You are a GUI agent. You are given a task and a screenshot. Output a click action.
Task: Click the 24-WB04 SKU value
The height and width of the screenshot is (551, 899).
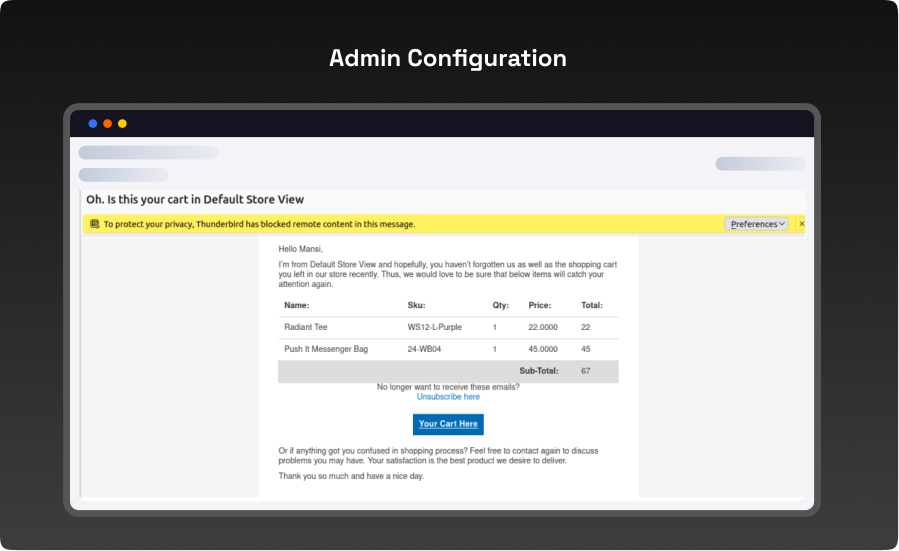[x=424, y=349]
